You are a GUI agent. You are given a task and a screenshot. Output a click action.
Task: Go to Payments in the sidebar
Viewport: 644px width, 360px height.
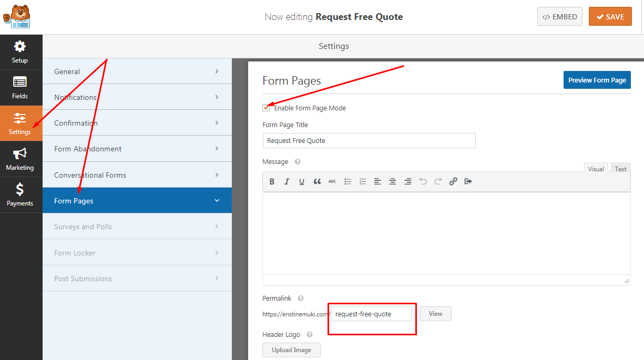click(x=20, y=195)
